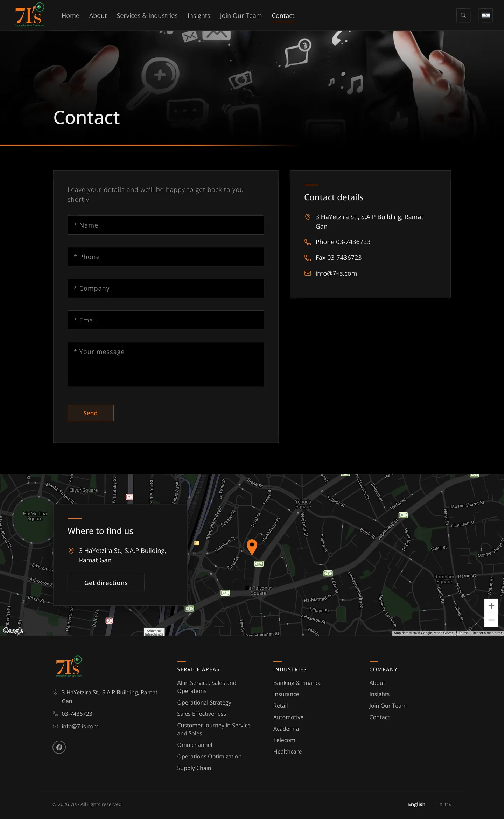Zoom out on the map
Image resolution: width=504 pixels, height=819 pixels.
[491, 620]
